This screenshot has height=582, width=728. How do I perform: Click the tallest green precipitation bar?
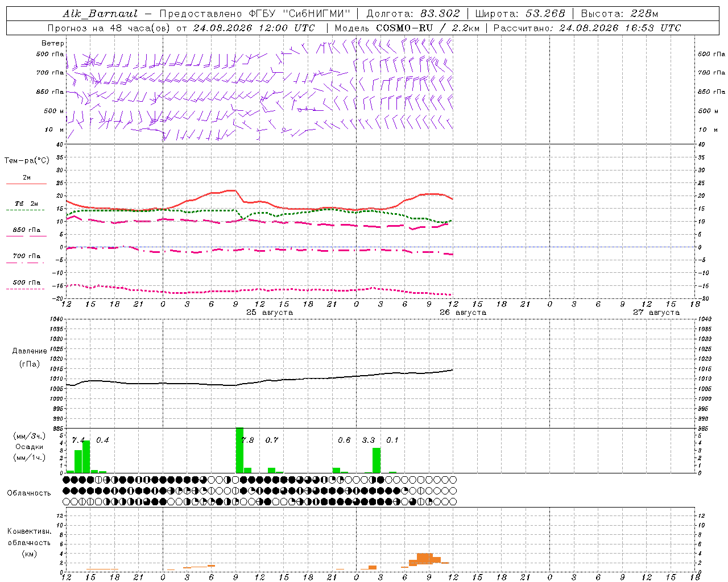click(240, 450)
